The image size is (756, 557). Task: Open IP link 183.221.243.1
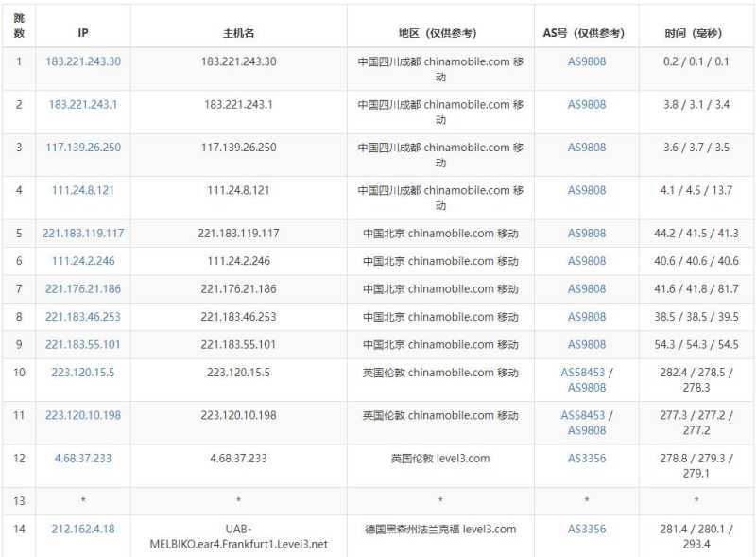click(83, 105)
